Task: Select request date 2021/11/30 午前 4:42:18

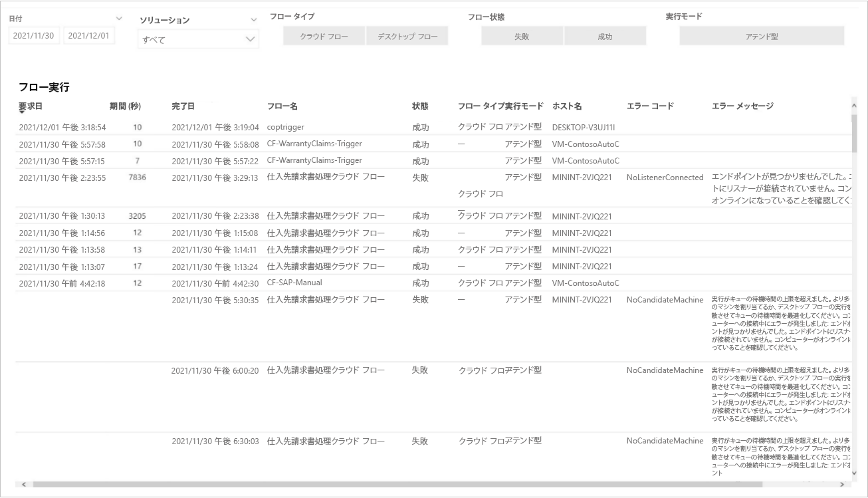Action: click(62, 283)
